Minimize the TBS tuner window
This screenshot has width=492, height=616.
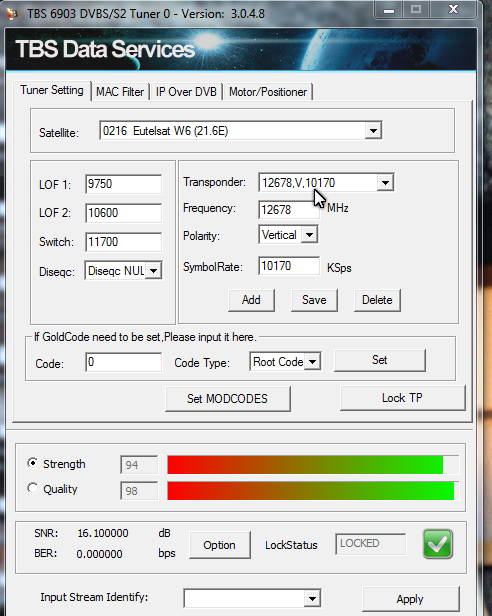click(389, 9)
